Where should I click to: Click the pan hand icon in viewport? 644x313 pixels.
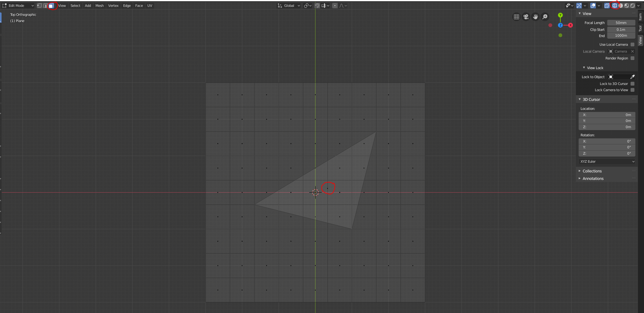click(x=535, y=17)
